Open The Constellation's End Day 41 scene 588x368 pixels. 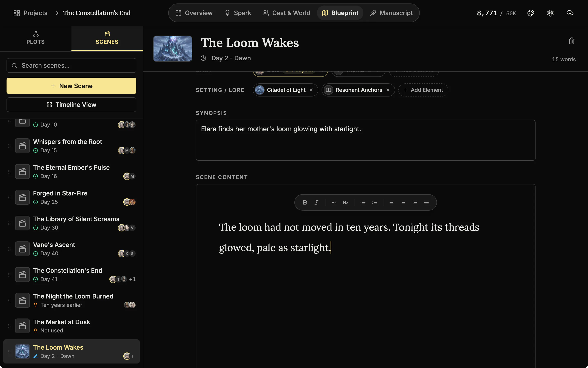[x=71, y=275]
